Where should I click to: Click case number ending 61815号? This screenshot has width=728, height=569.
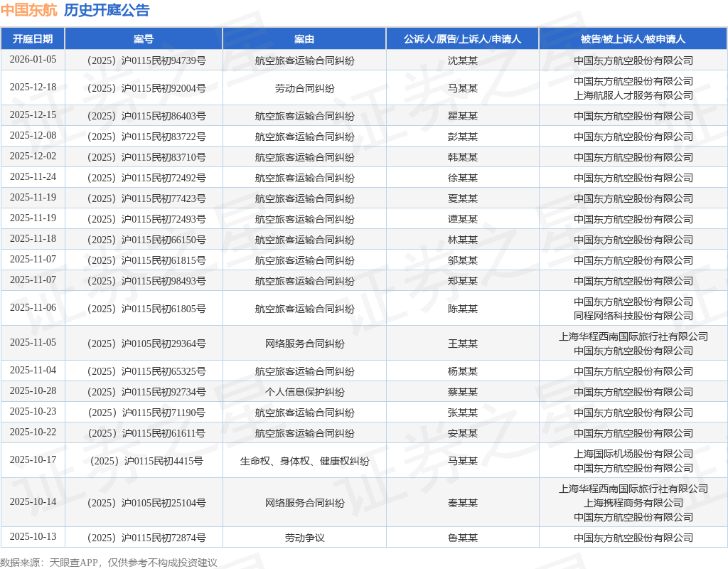[146, 260]
